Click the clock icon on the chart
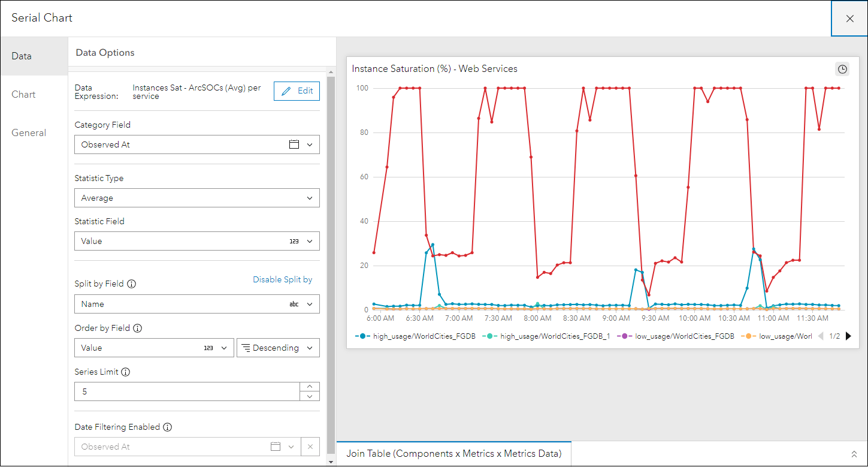 tap(842, 69)
